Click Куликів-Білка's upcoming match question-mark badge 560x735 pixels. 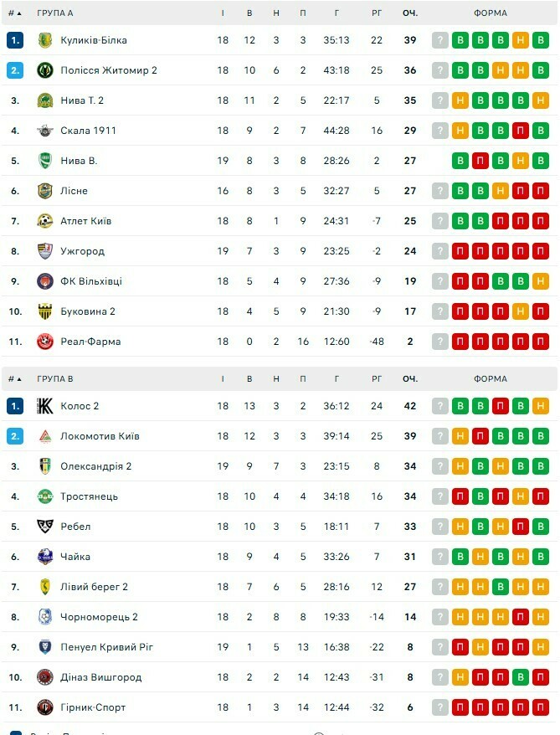tap(440, 40)
